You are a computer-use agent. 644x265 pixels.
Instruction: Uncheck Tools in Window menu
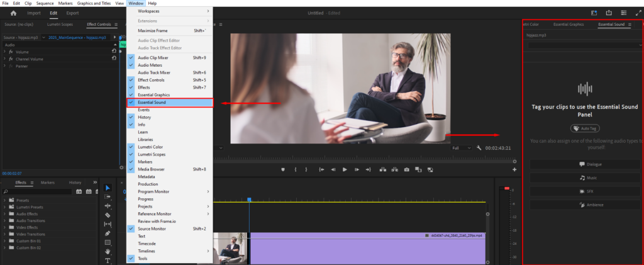pos(170,259)
